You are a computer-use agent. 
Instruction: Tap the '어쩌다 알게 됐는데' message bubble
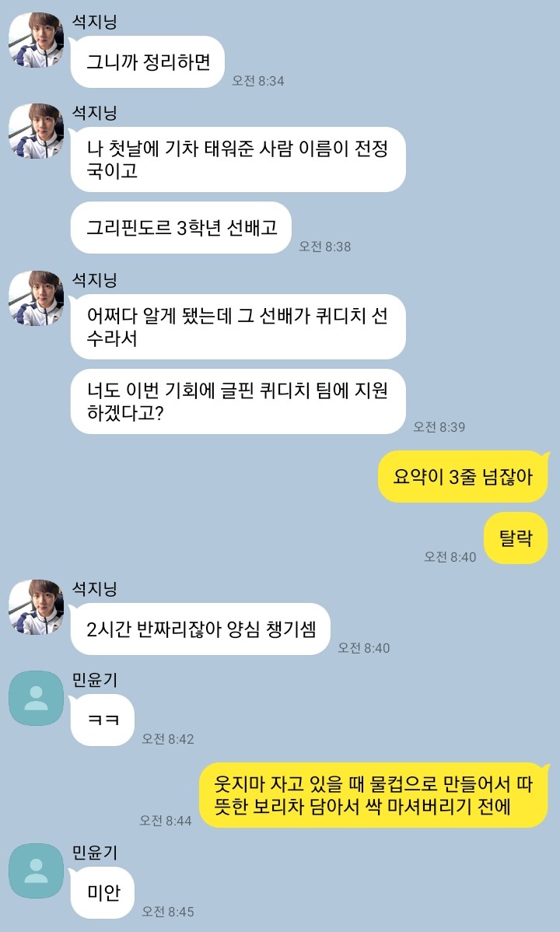click(x=238, y=326)
